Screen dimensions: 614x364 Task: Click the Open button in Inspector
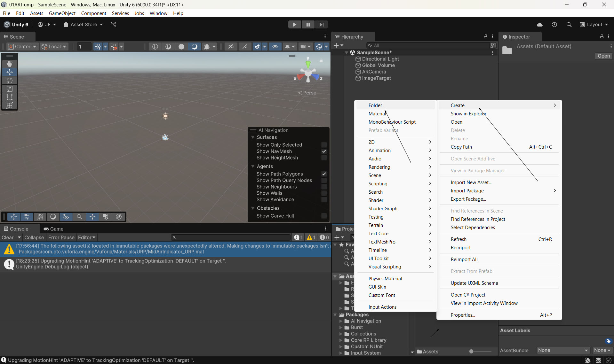pos(603,56)
